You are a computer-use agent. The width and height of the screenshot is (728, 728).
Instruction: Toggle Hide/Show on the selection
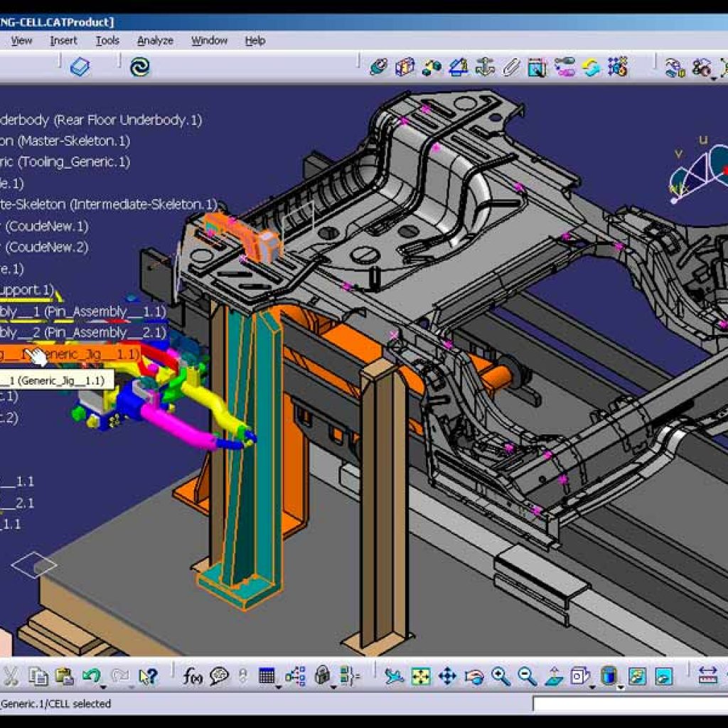636,675
